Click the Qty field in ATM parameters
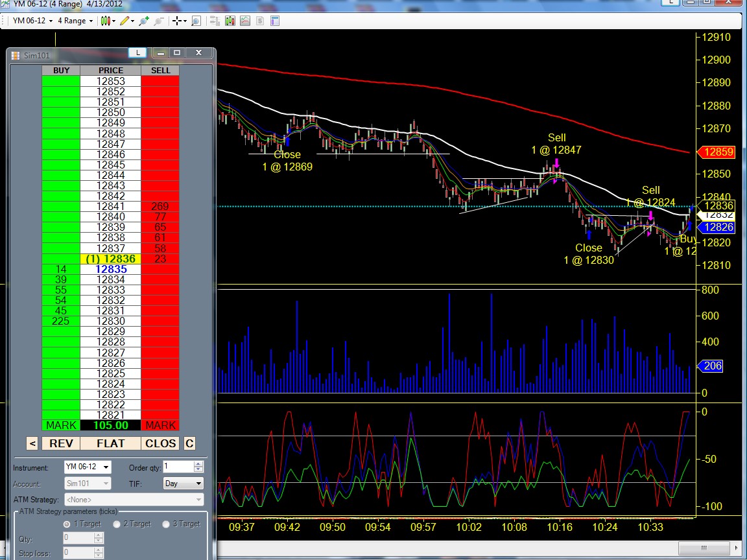 click(78, 538)
